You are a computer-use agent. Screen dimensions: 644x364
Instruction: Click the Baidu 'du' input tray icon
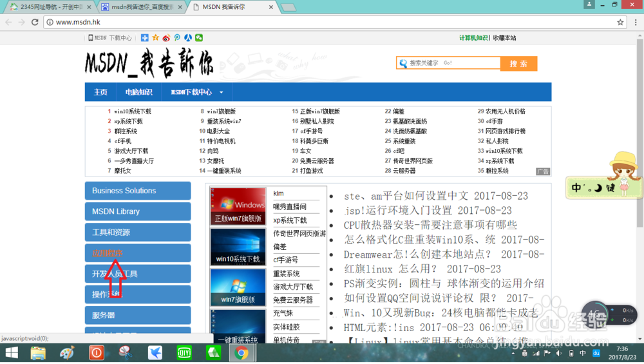[x=596, y=353]
